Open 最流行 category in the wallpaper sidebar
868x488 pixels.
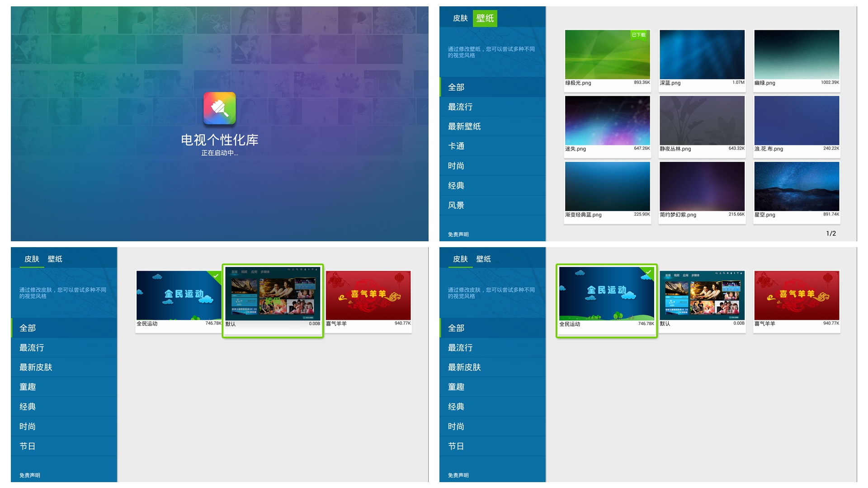coord(460,107)
